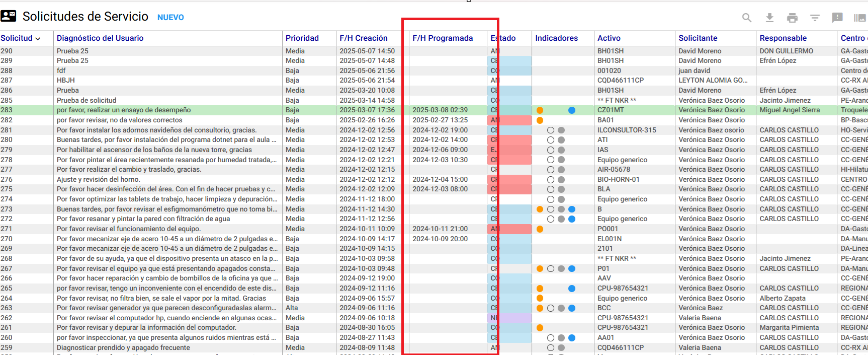Click the purple status cell in request 262
Screen dimensions: 868x355
(509, 318)
